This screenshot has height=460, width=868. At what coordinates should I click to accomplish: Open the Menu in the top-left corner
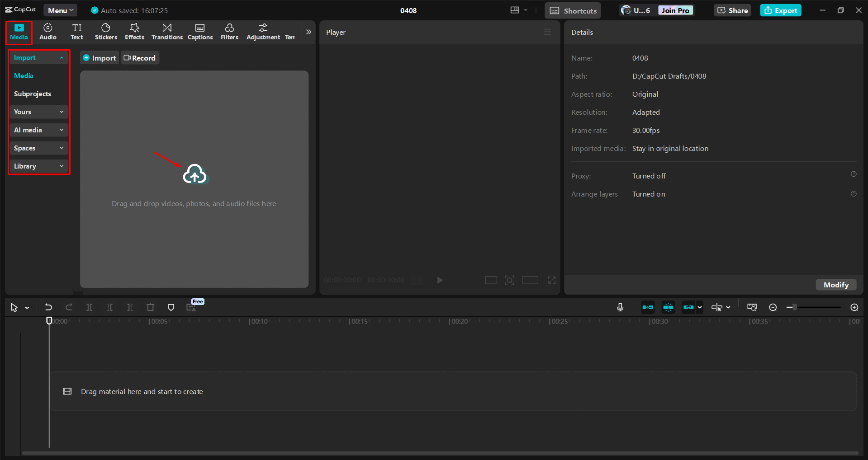60,10
